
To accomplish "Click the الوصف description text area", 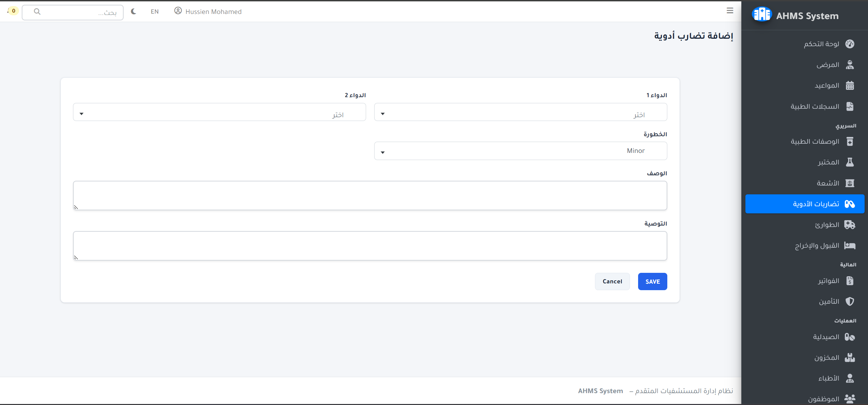I will coord(370,195).
